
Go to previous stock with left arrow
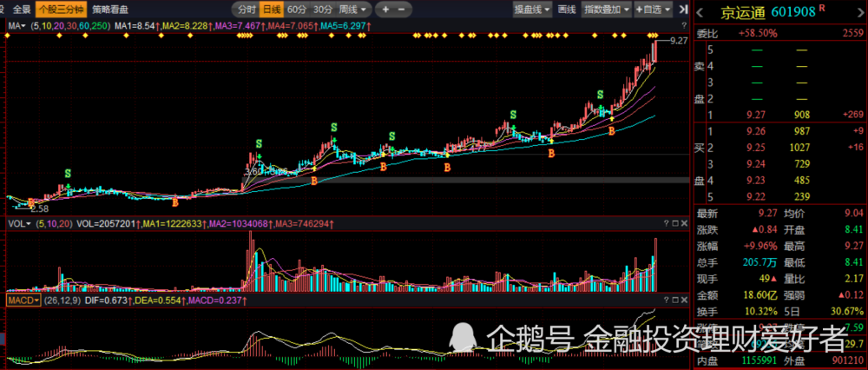tap(701, 11)
